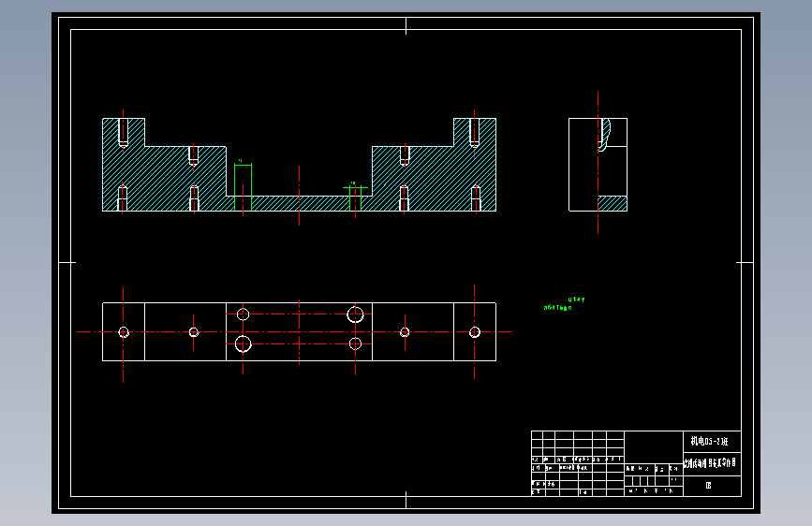This screenshot has width=812, height=526.
Task: Click the top-right counterbored hole in section view
Action: (474, 133)
